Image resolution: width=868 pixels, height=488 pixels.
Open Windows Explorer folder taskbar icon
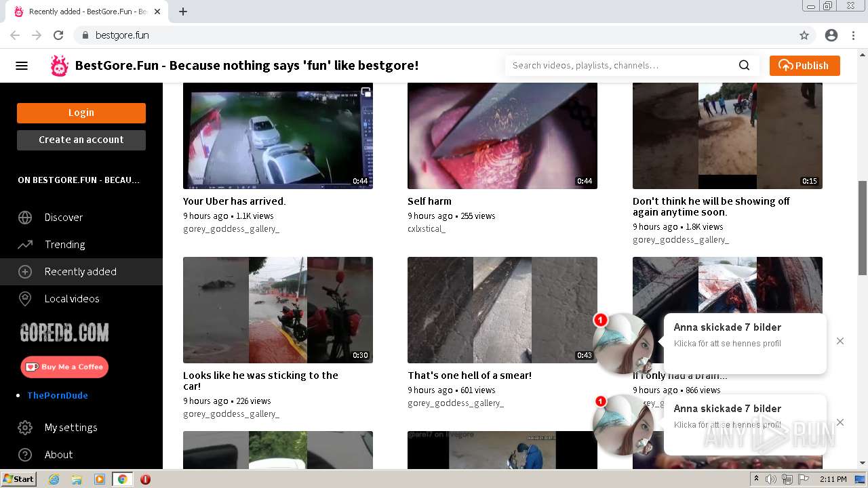(77, 479)
